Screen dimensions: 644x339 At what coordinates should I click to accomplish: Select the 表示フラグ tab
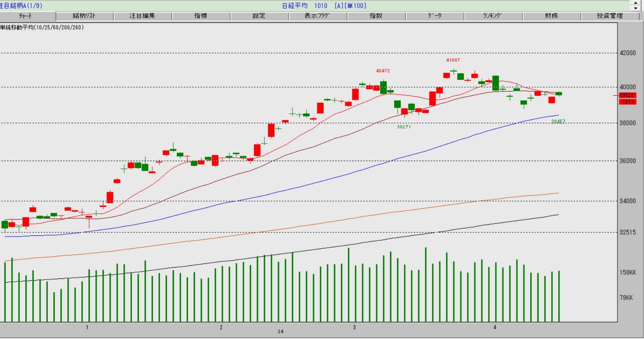(318, 16)
